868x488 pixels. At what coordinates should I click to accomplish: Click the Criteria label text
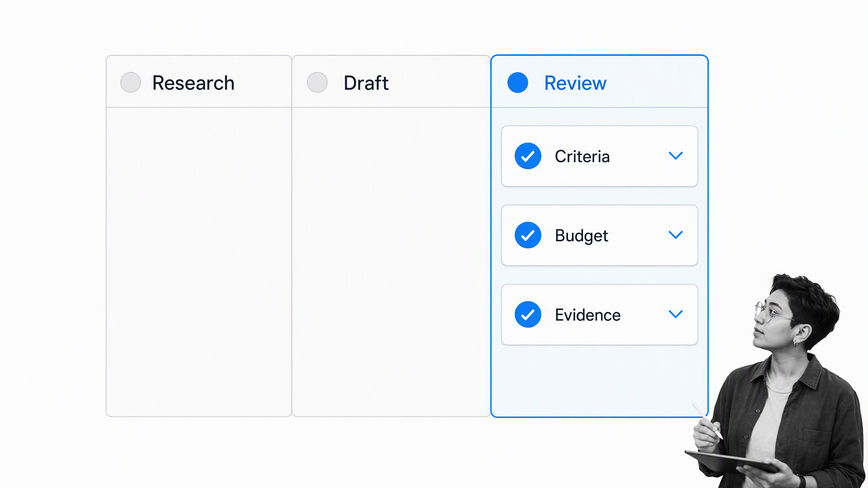(x=582, y=156)
